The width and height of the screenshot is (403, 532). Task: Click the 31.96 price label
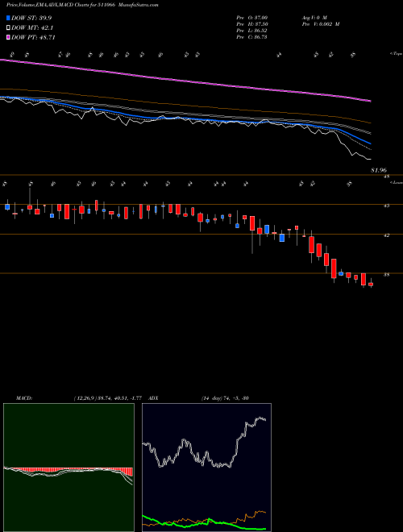point(379,170)
